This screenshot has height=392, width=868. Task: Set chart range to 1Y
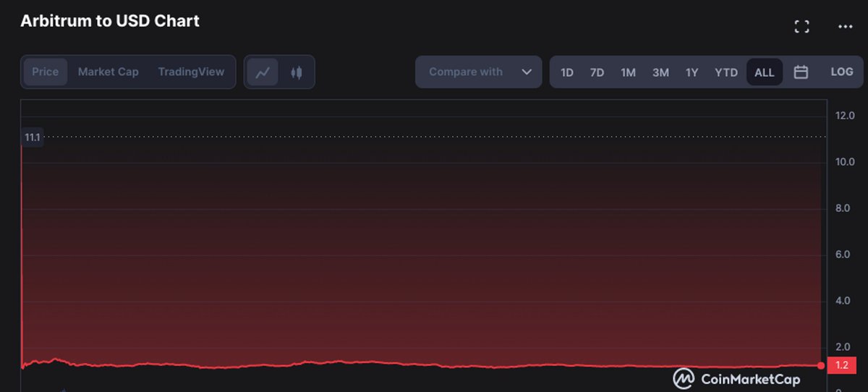pyautogui.click(x=692, y=72)
